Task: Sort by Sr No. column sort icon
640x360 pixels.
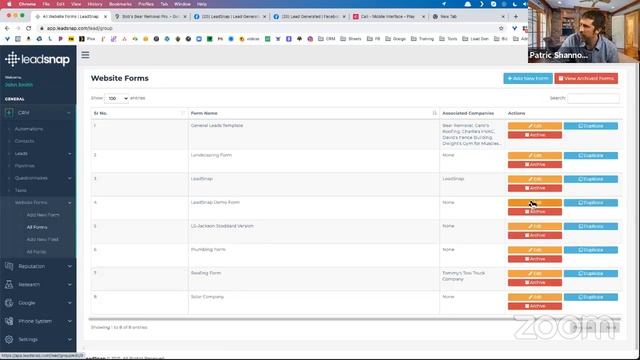Action: [182, 113]
